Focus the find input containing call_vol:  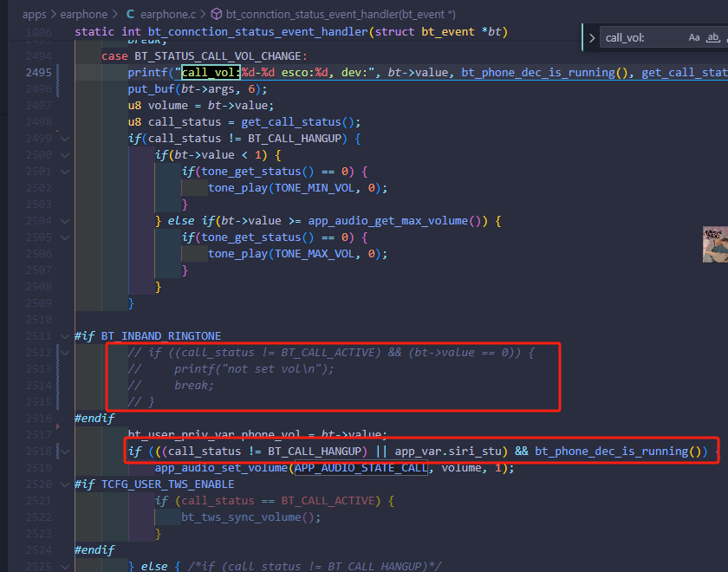[x=643, y=38]
